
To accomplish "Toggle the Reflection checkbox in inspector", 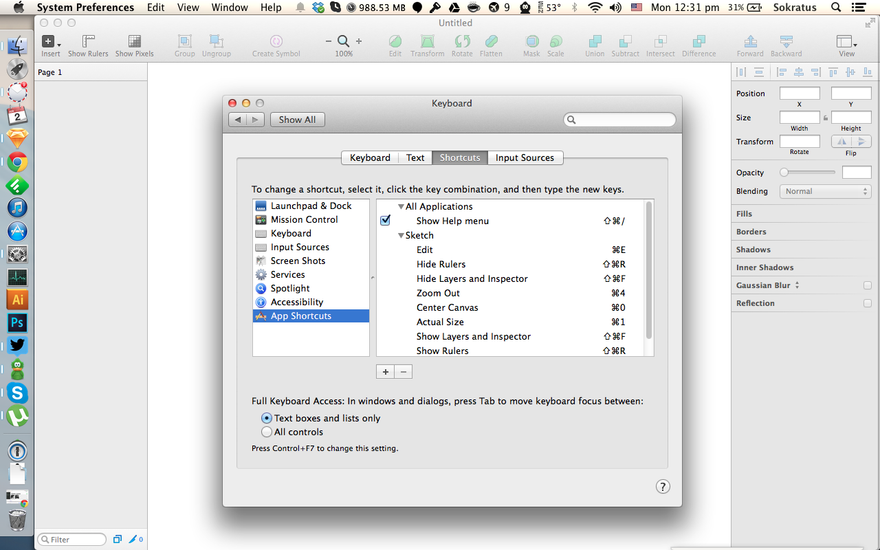I will pyautogui.click(x=867, y=303).
